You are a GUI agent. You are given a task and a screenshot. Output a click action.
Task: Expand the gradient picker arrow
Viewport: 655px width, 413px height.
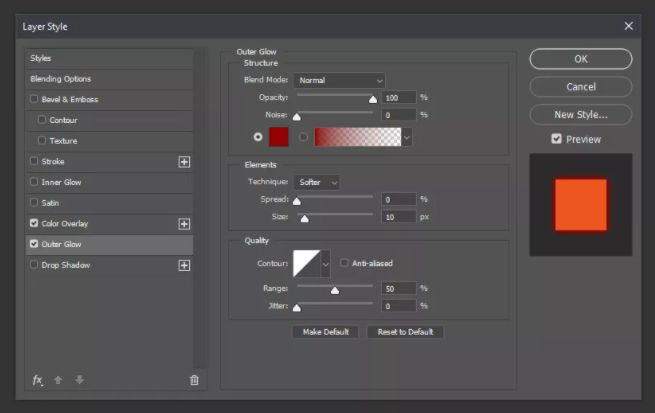click(x=407, y=137)
